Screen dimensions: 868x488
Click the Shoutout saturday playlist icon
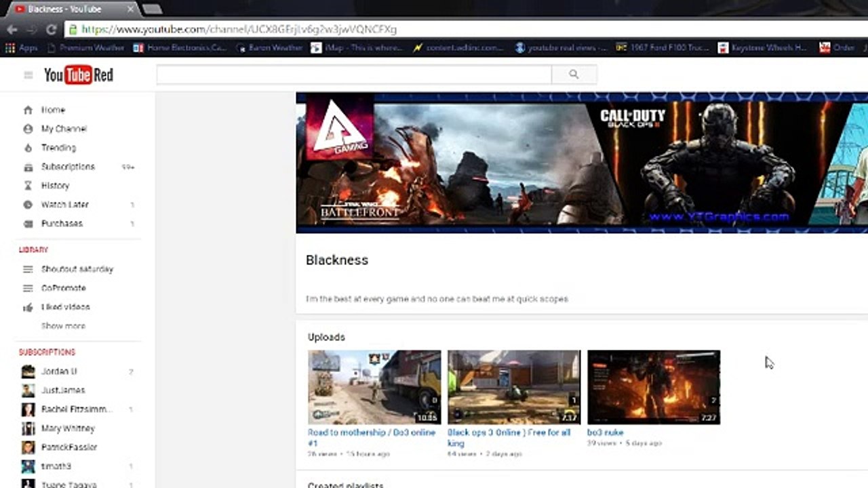[x=28, y=269]
